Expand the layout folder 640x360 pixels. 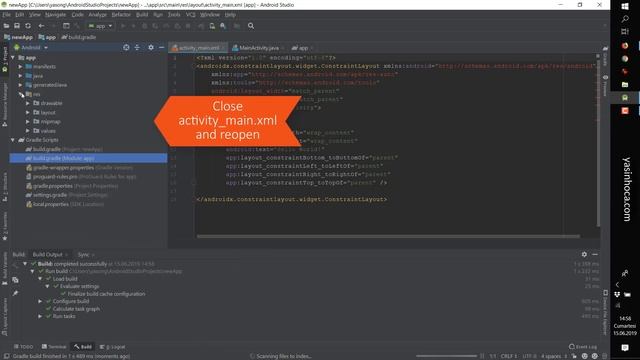tap(28, 113)
